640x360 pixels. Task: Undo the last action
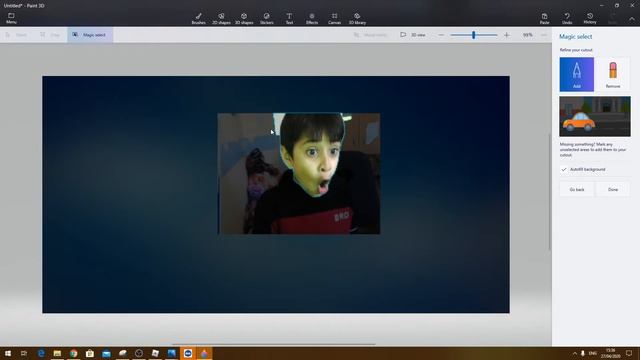pyautogui.click(x=567, y=18)
